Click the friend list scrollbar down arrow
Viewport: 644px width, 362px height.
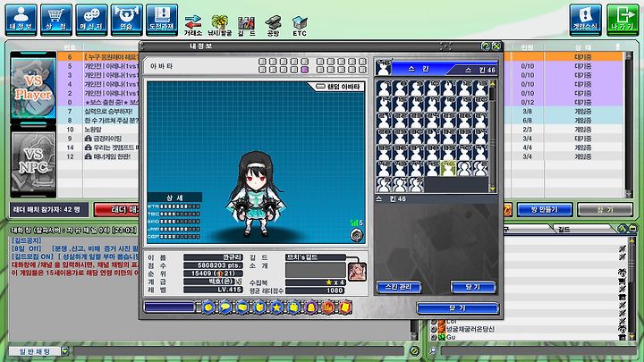632,337
